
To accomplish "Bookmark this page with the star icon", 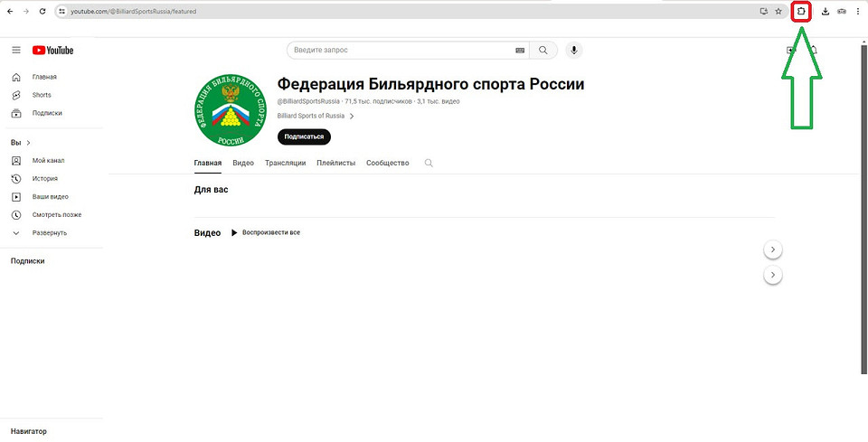I will [x=778, y=11].
